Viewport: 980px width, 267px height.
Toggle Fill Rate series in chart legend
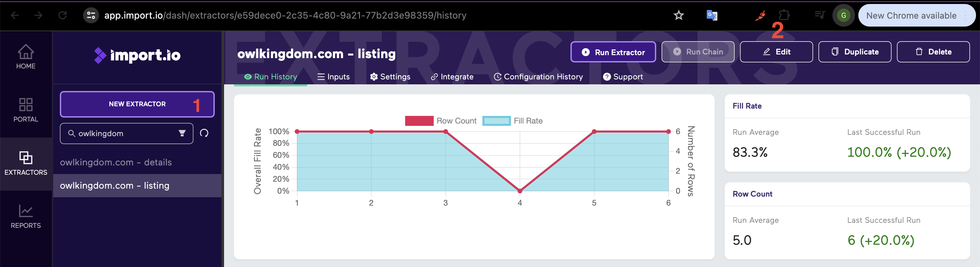[x=512, y=121]
